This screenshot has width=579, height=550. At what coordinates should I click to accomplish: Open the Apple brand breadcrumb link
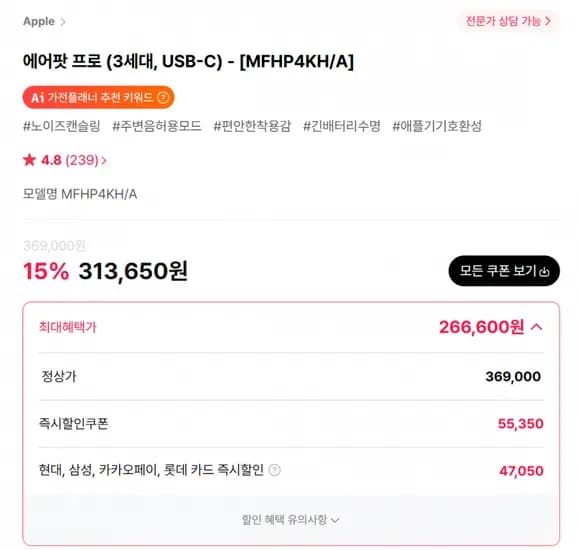[39, 21]
